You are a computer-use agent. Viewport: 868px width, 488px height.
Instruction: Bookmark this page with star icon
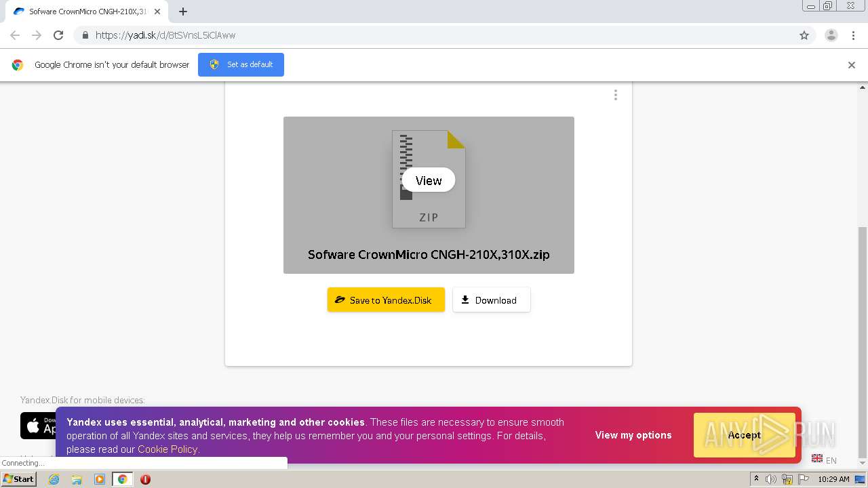[x=804, y=35]
